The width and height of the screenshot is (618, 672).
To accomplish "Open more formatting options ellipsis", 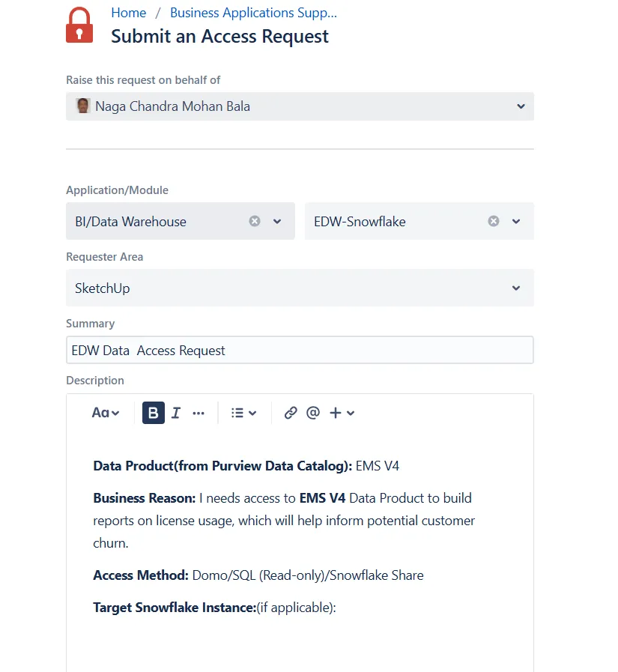I will (199, 413).
